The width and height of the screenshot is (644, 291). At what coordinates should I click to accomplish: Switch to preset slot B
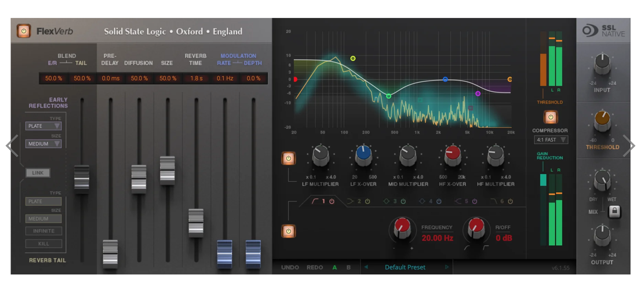point(348,268)
